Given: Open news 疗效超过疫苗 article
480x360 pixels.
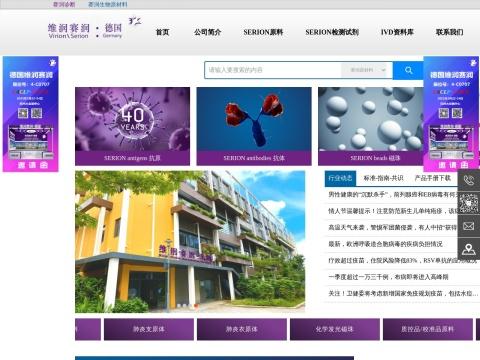Looking at the screenshot, I should [x=402, y=260].
